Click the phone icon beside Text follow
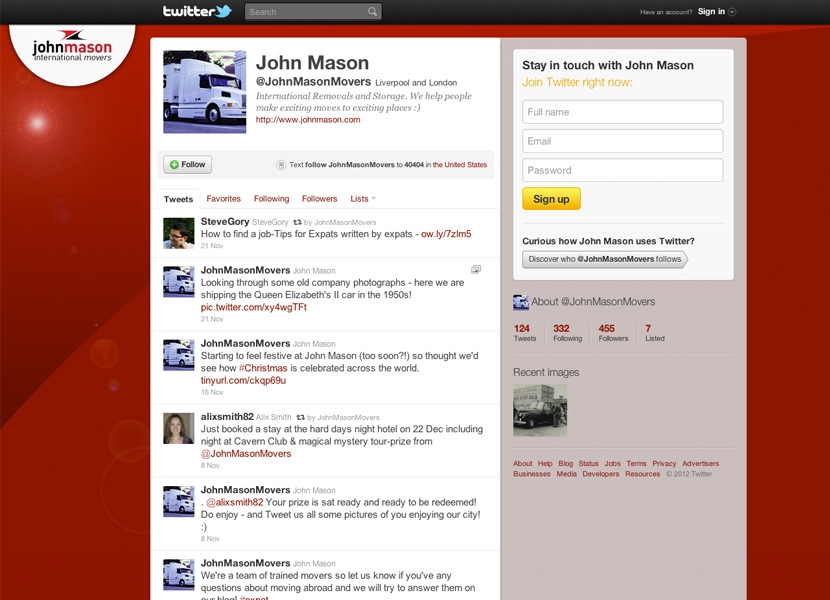 click(x=281, y=165)
